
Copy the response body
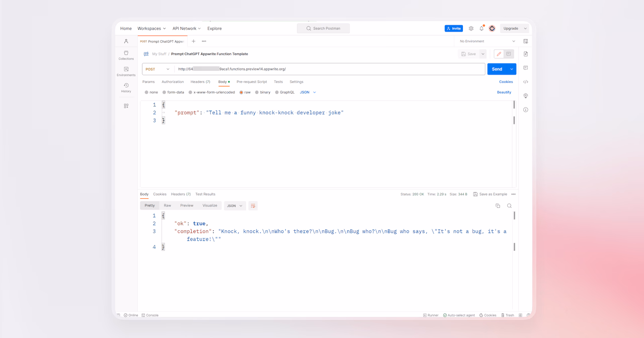click(498, 206)
